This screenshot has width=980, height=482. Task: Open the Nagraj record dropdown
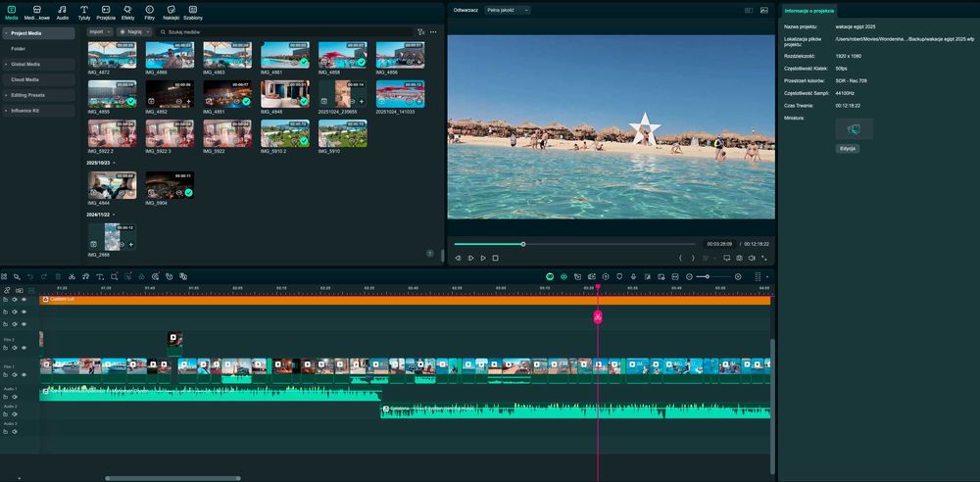pos(133,31)
